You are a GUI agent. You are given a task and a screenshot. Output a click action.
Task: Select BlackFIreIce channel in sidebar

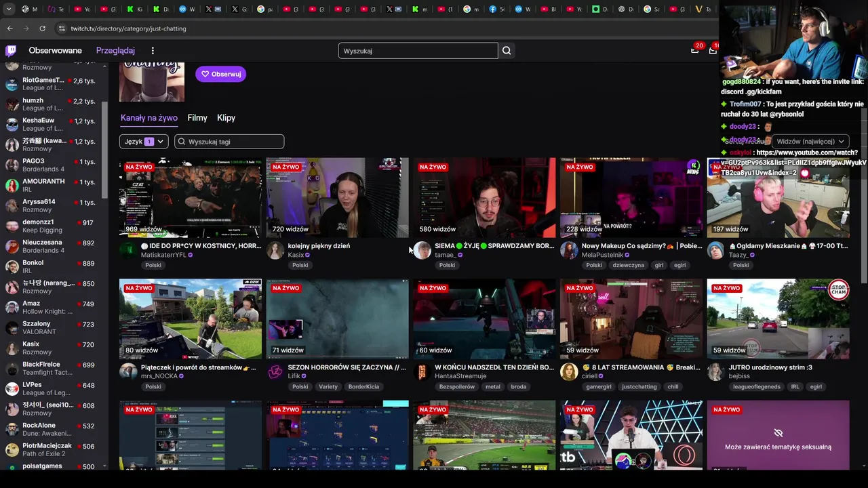pos(53,369)
